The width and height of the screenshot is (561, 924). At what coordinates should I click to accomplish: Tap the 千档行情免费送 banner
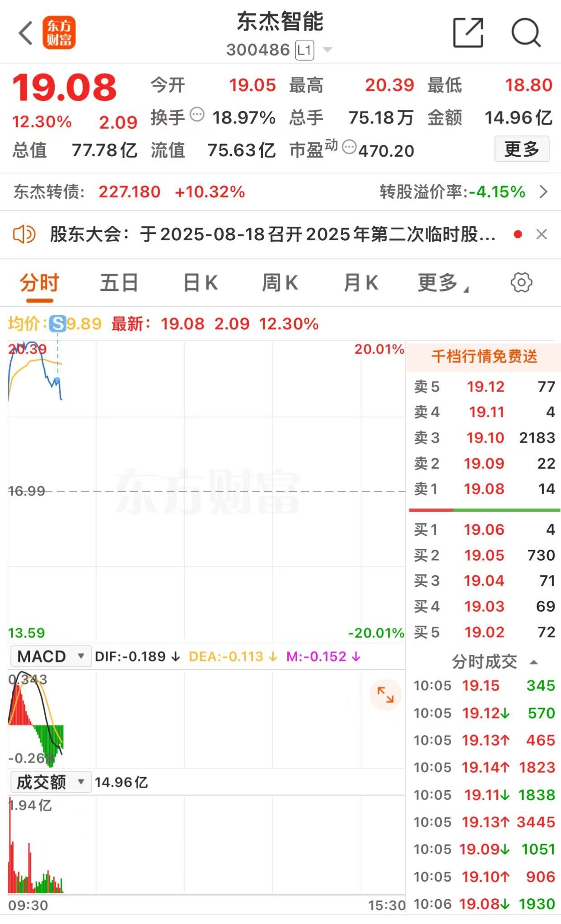[x=484, y=356]
